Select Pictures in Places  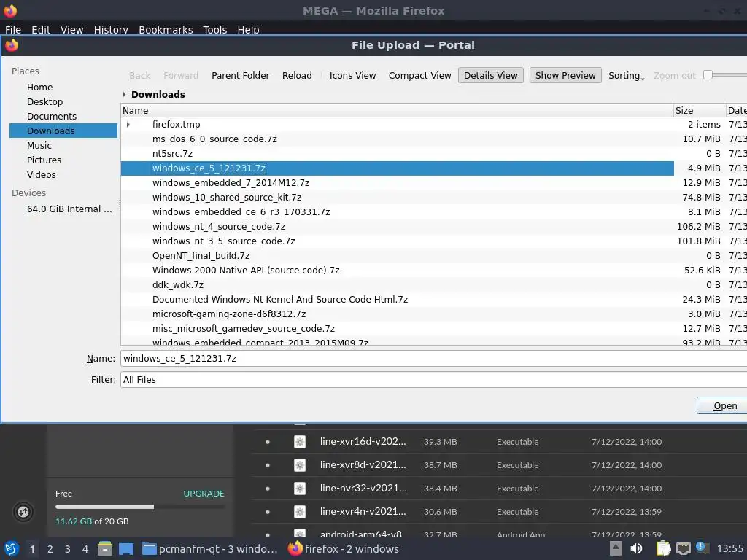(44, 160)
